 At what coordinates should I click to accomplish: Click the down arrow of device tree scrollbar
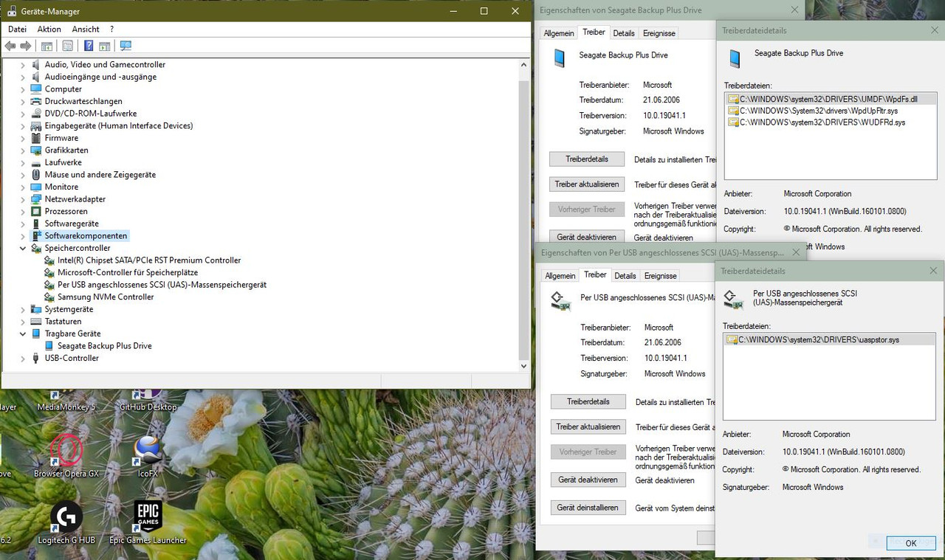pos(524,366)
